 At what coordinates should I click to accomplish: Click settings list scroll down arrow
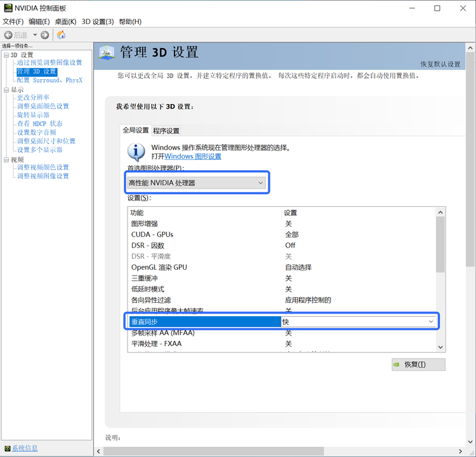click(x=440, y=347)
